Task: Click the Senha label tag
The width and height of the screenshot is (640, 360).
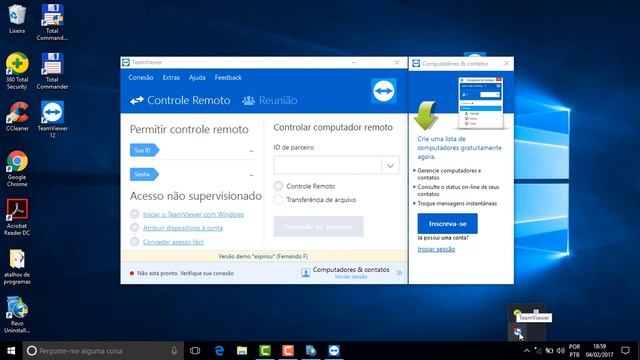Action: (144, 174)
